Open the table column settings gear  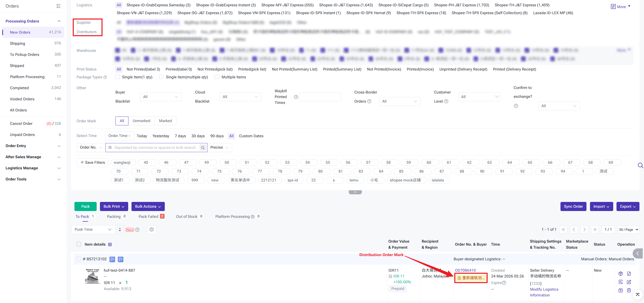pyautogui.click(x=151, y=229)
